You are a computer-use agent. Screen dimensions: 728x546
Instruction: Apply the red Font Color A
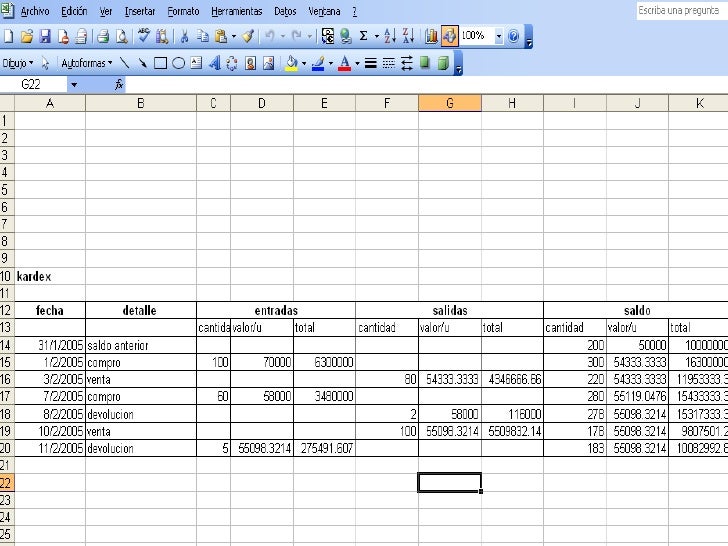(344, 63)
